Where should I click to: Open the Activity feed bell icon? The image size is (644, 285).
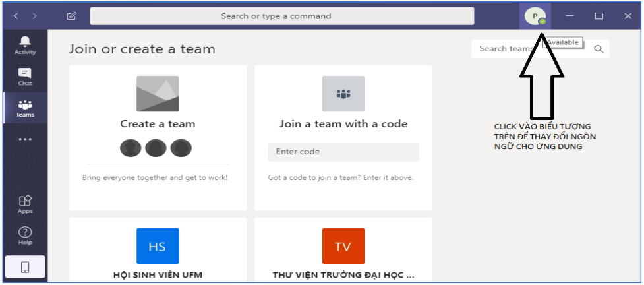click(25, 45)
